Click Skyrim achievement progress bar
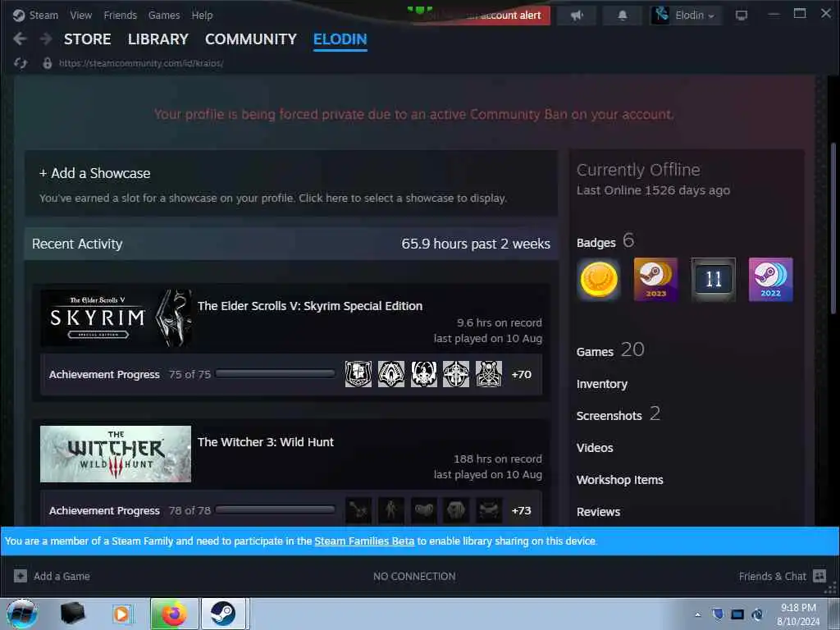The image size is (840, 630). tap(276, 374)
